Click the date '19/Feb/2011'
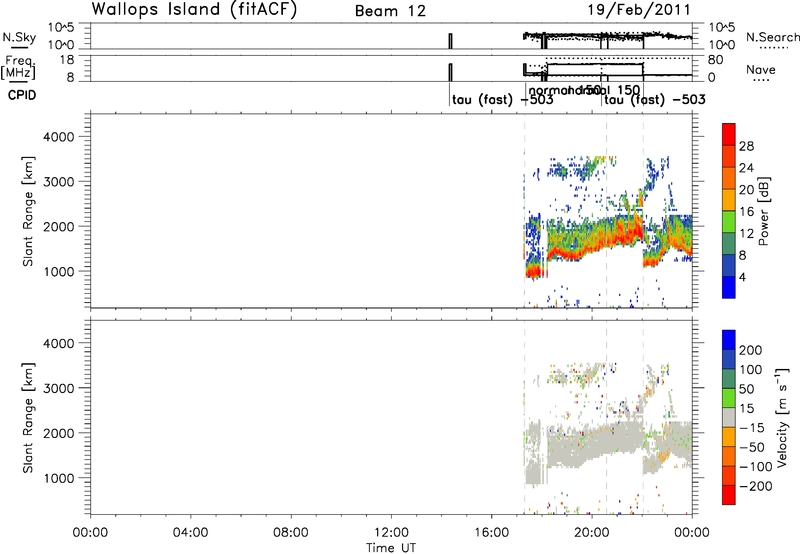This screenshot has height=554, width=800. (639, 10)
